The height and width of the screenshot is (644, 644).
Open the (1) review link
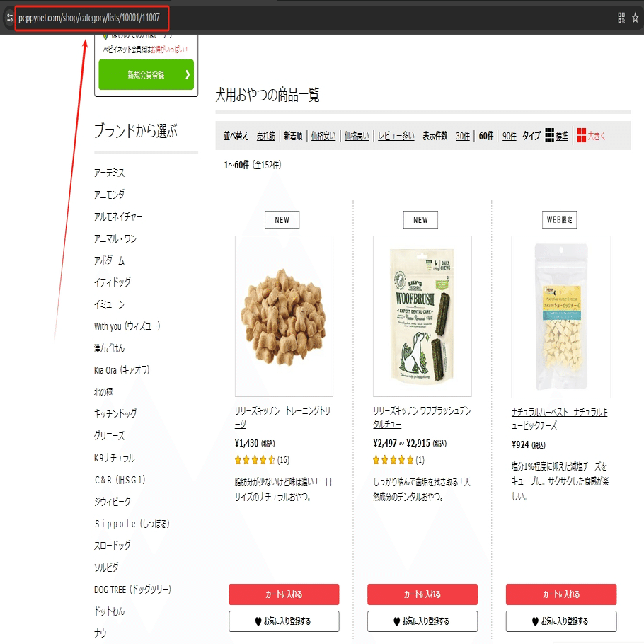(x=420, y=460)
